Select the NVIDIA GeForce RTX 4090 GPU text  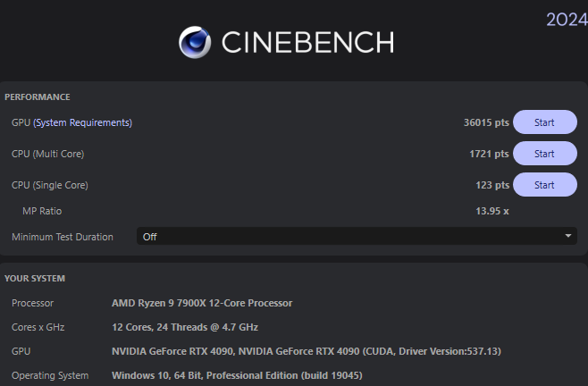pos(307,351)
